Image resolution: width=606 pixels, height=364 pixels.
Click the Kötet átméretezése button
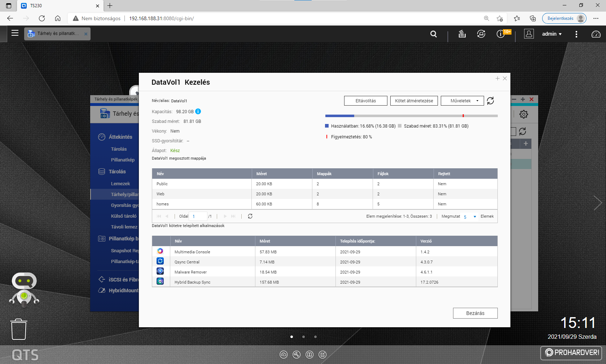click(x=414, y=101)
